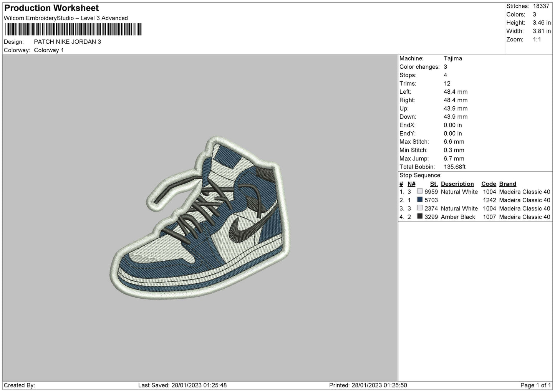Click the machine value 'Tajima'

(x=453, y=58)
